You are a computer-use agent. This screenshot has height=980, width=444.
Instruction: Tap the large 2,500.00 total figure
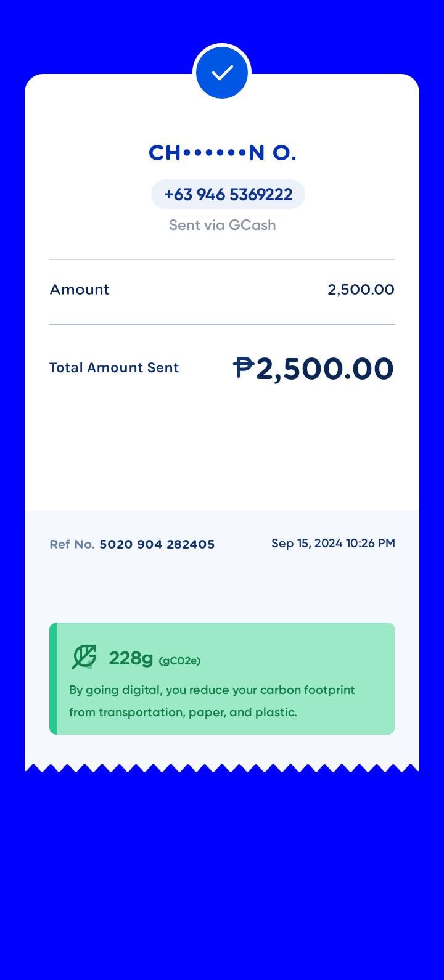coord(325,369)
